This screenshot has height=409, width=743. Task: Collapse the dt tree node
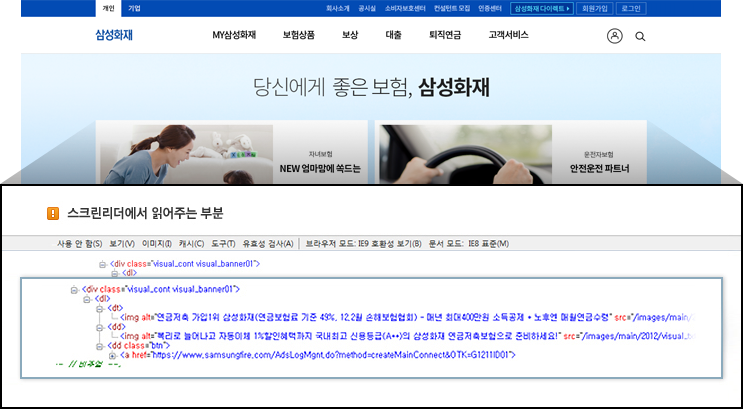tap(100, 309)
